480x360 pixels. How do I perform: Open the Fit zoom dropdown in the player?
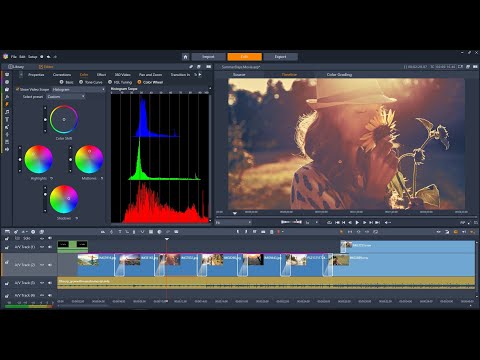click(233, 222)
